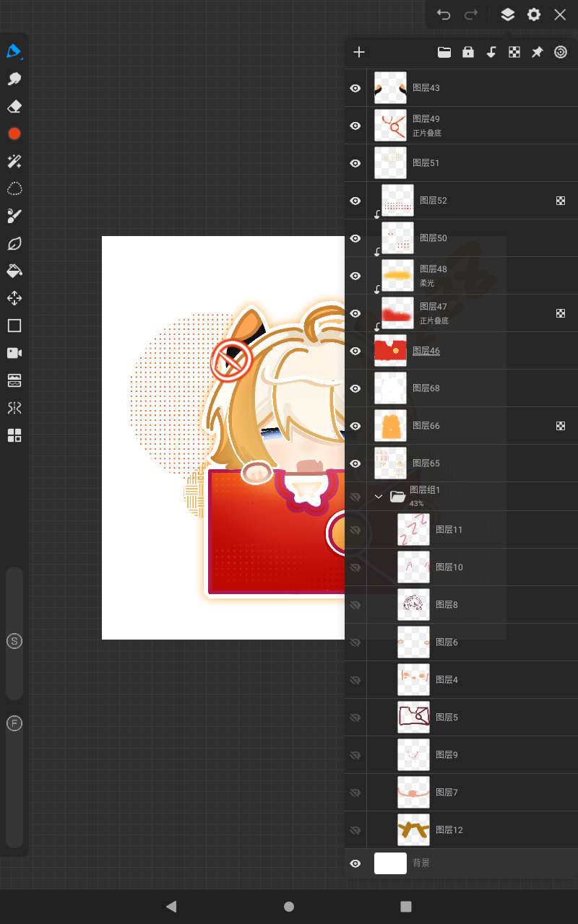The height and width of the screenshot is (924, 578).
Task: Undo the last action
Action: (444, 14)
